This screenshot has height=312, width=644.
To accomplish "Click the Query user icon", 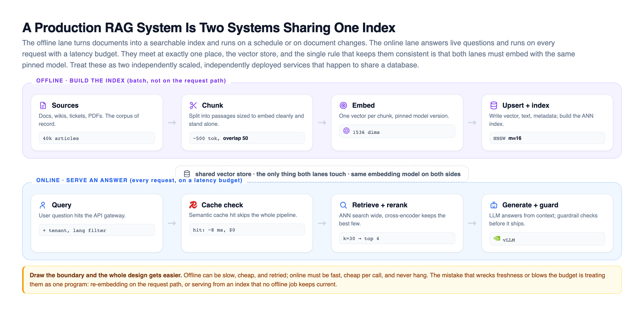I will coord(43,205).
